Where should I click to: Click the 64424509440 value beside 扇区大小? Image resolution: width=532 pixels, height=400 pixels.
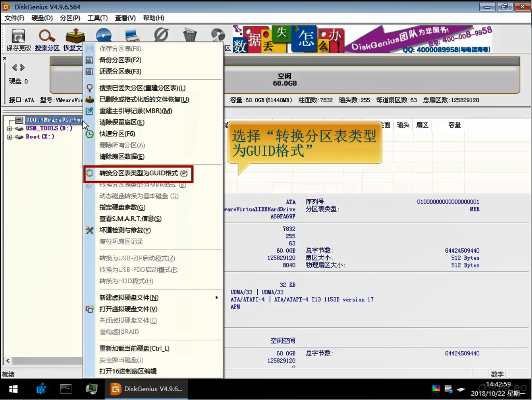[x=462, y=251]
